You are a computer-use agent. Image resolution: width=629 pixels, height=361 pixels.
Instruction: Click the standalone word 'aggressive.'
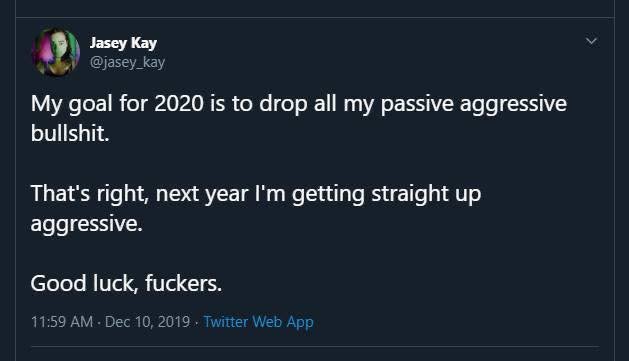point(87,224)
